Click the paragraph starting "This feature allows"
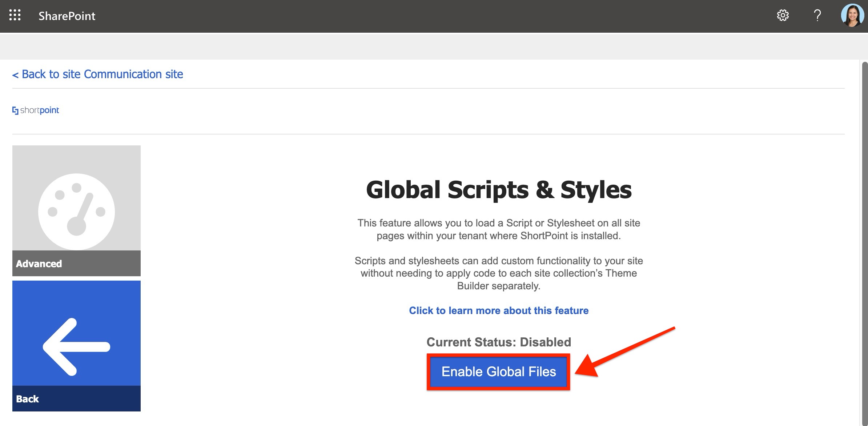Screen dimensions: 868x426 point(498,229)
